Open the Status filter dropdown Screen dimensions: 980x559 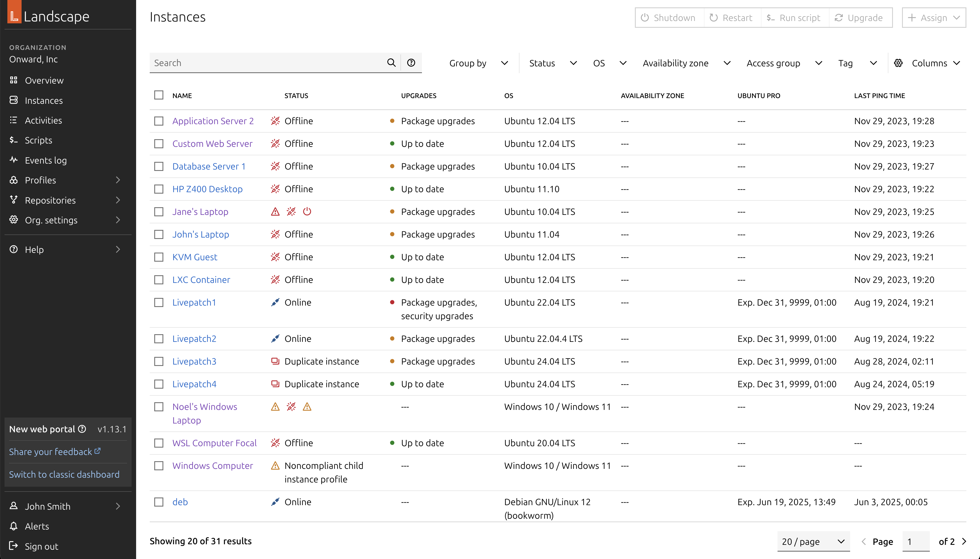[x=553, y=63]
